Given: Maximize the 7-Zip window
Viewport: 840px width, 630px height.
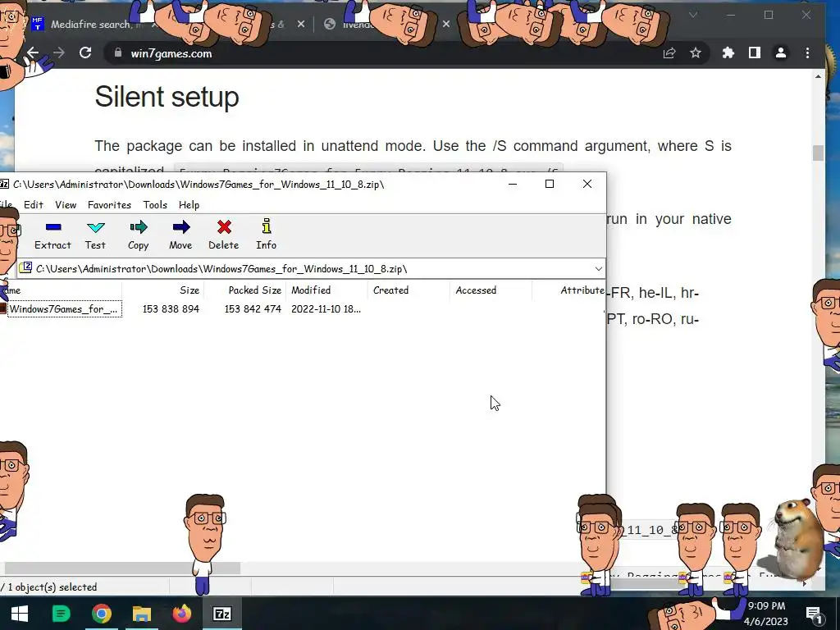Looking at the screenshot, I should pos(549,184).
